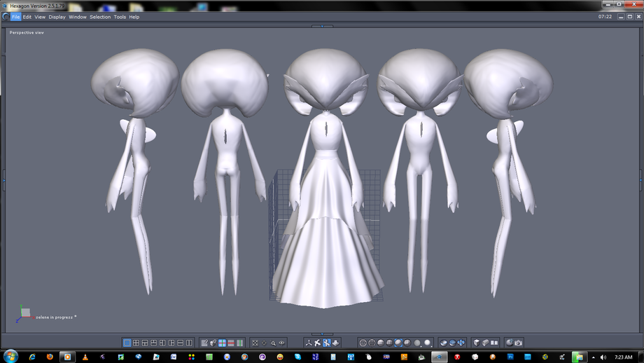
Task: Click the zoom magnifier view icon
Action: coord(273,343)
